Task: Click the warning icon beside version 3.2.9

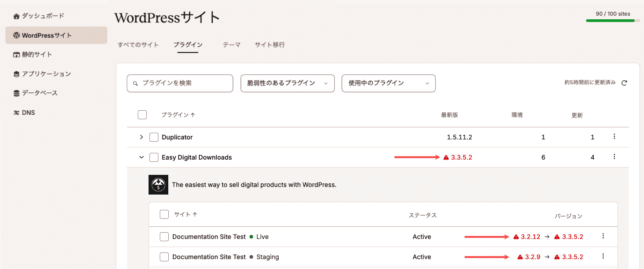Action: pyautogui.click(x=520, y=257)
